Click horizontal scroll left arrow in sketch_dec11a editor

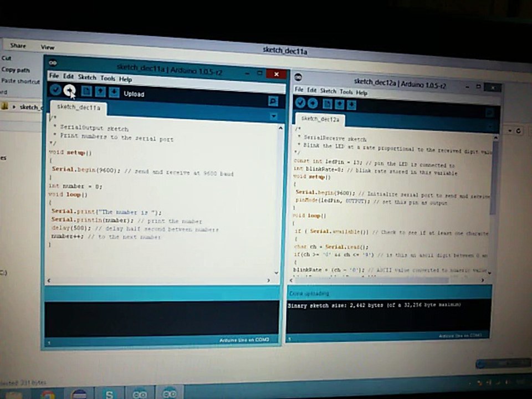(x=49, y=280)
